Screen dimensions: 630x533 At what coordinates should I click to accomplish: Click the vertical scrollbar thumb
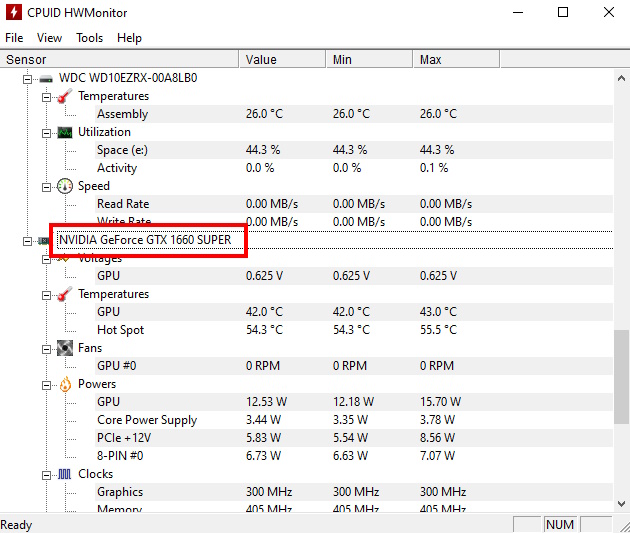622,376
